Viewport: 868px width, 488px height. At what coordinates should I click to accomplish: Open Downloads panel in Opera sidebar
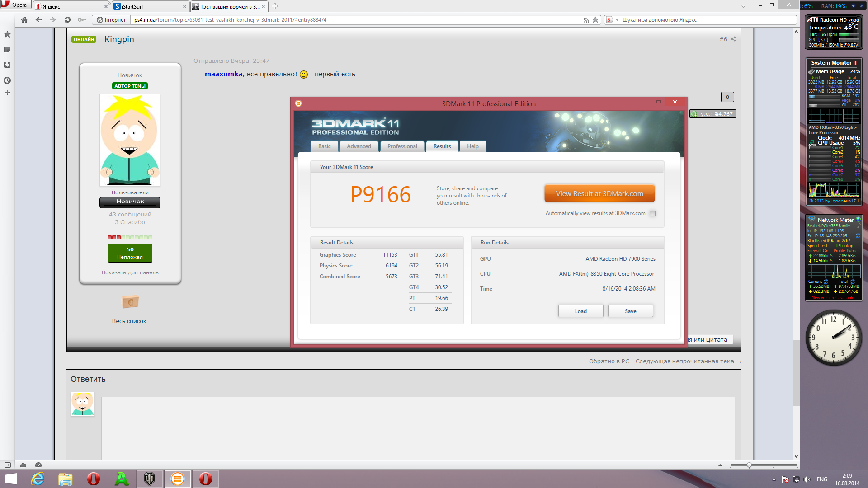7,65
